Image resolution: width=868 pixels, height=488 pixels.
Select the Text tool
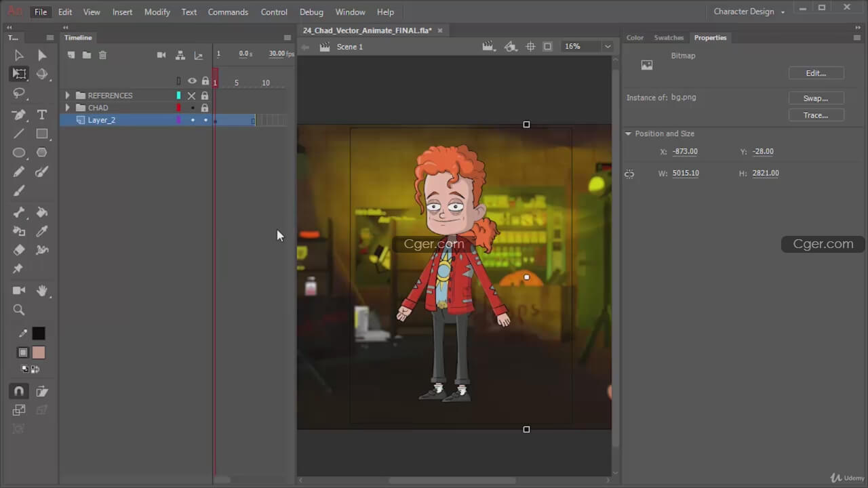(x=42, y=115)
